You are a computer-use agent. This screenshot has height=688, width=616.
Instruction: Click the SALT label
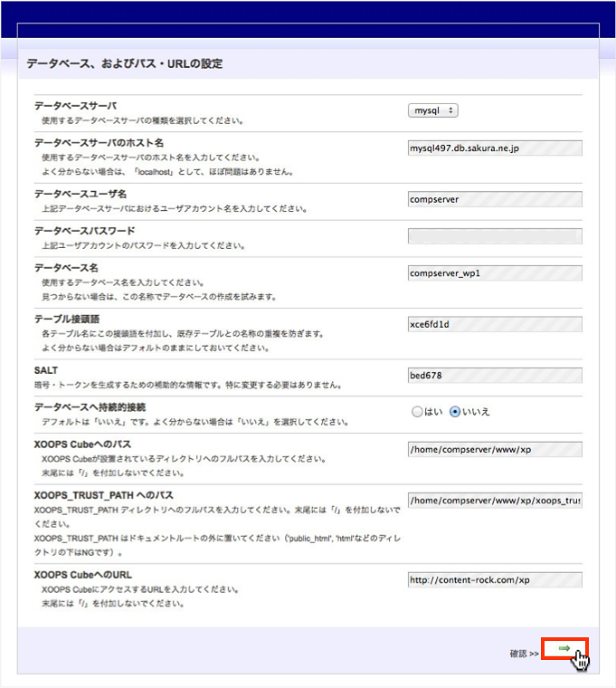tap(46, 370)
